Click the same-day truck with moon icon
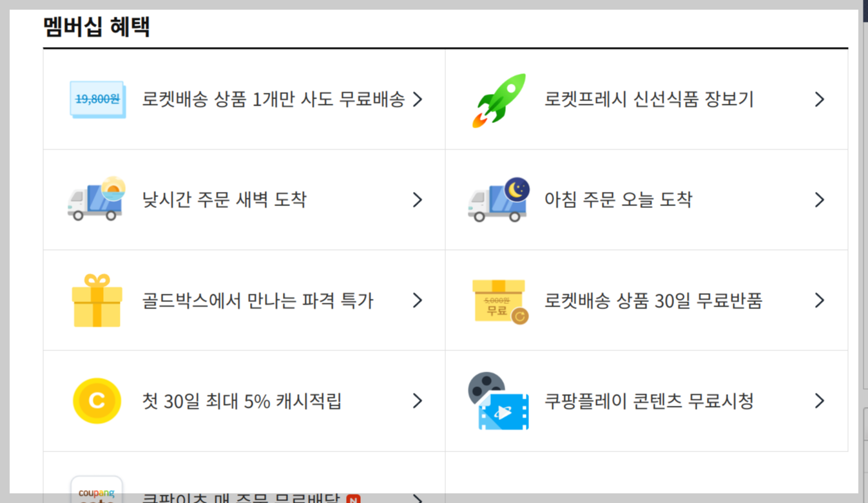The image size is (868, 503). 499,200
